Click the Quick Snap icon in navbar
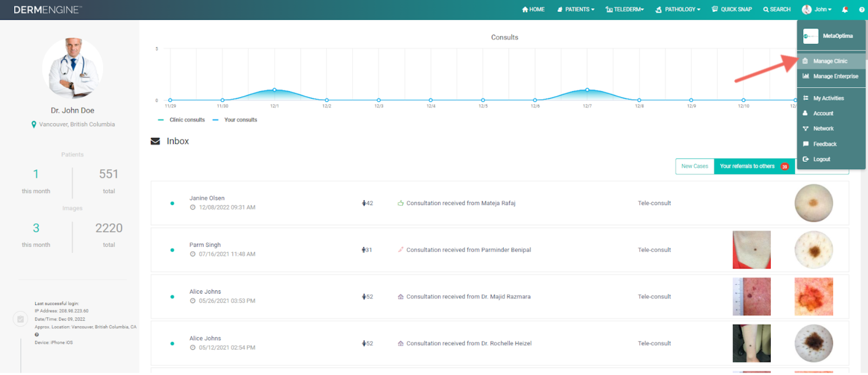Viewport: 868px width, 375px height. pyautogui.click(x=715, y=9)
